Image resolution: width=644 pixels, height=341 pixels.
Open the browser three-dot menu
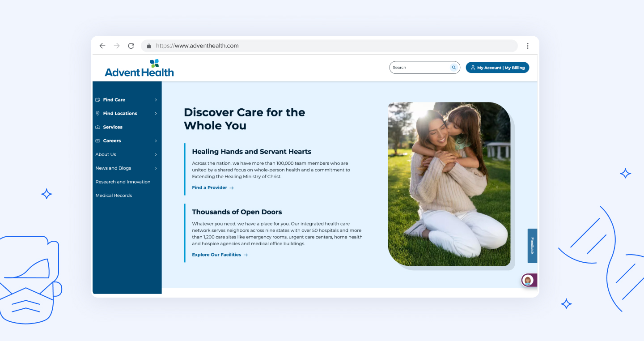pos(528,46)
